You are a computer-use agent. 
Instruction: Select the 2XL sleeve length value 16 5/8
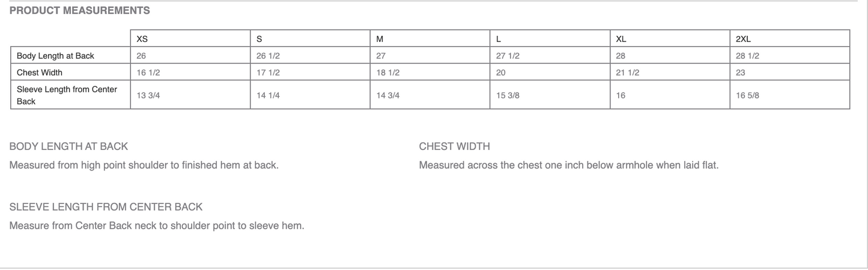point(748,95)
